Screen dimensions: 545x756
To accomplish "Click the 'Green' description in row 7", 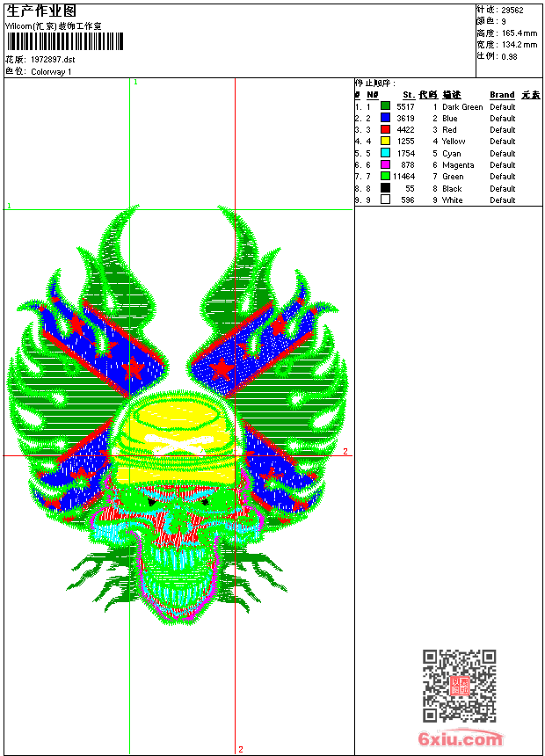I will 453,177.
